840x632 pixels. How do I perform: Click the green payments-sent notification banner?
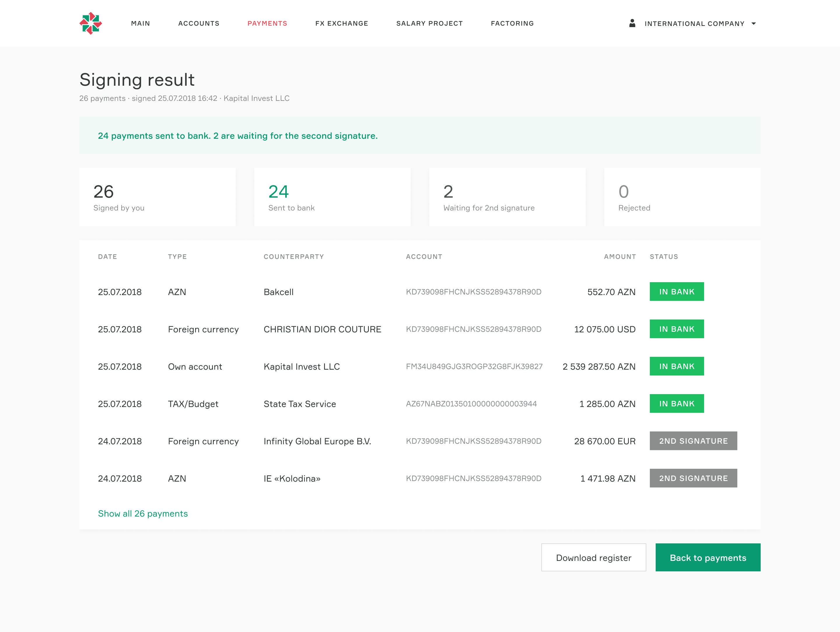pyautogui.click(x=420, y=135)
